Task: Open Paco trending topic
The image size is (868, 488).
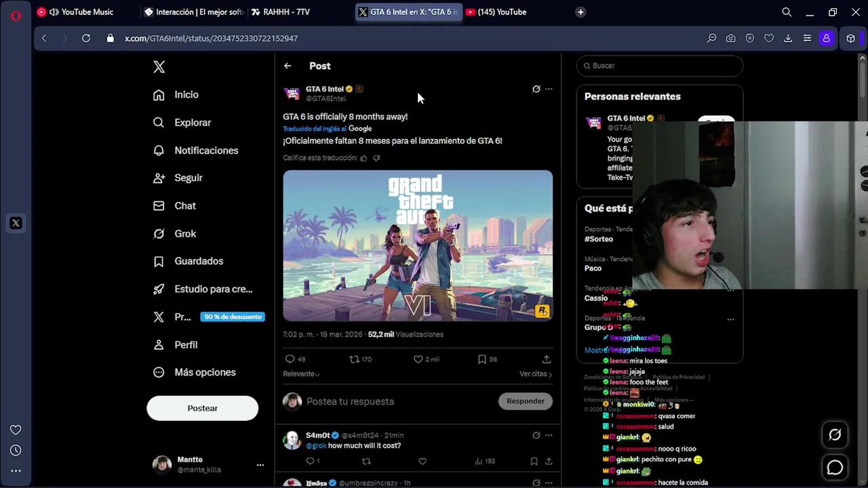Action: point(593,268)
